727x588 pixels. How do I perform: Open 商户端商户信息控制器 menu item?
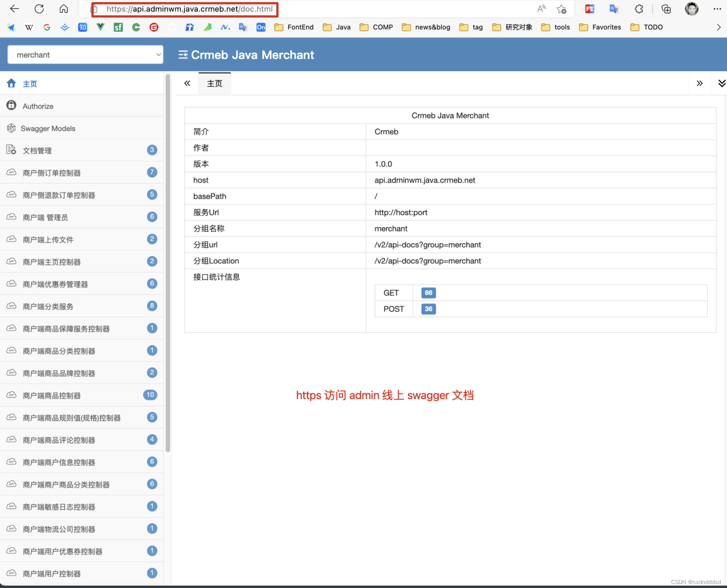pyautogui.click(x=82, y=462)
